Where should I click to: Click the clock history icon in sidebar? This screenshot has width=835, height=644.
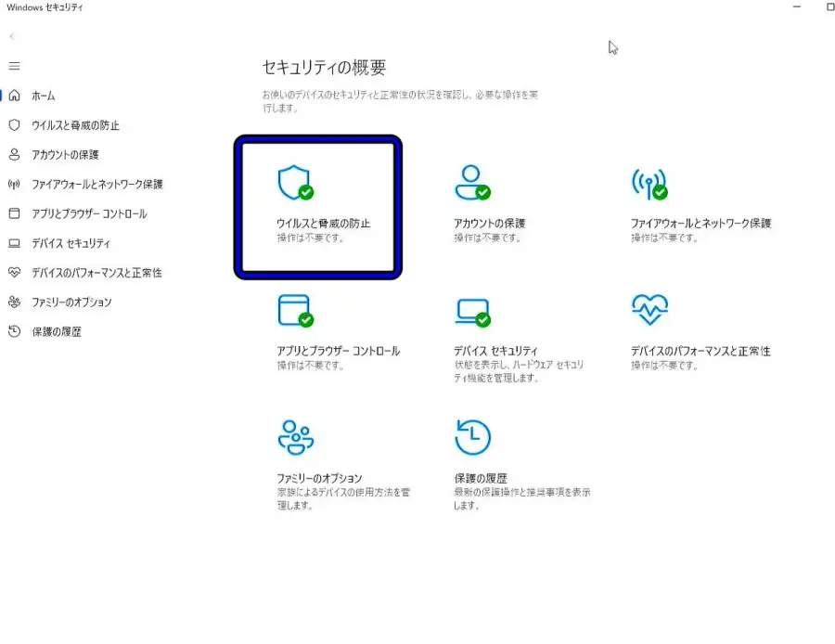pos(14,331)
